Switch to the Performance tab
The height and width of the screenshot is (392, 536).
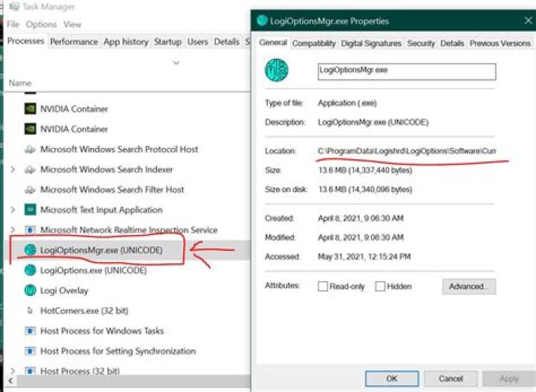[74, 42]
